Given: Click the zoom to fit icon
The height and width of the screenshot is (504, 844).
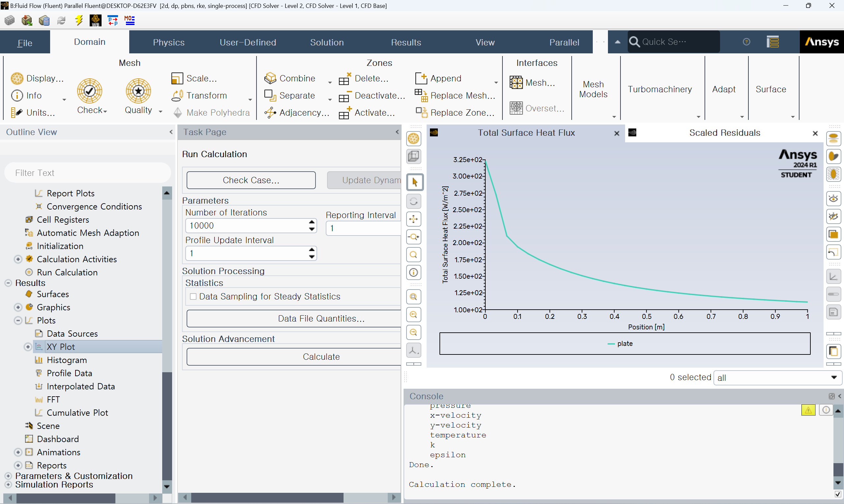Looking at the screenshot, I should coord(414,297).
